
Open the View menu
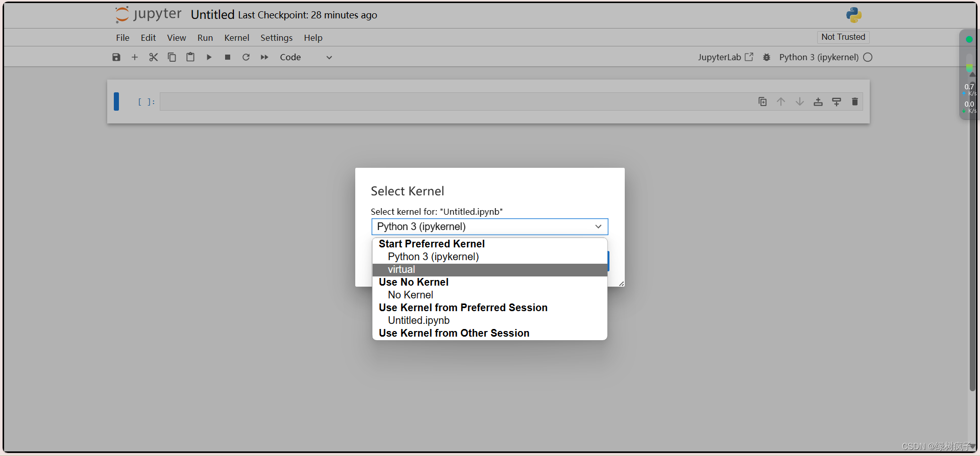coord(177,38)
